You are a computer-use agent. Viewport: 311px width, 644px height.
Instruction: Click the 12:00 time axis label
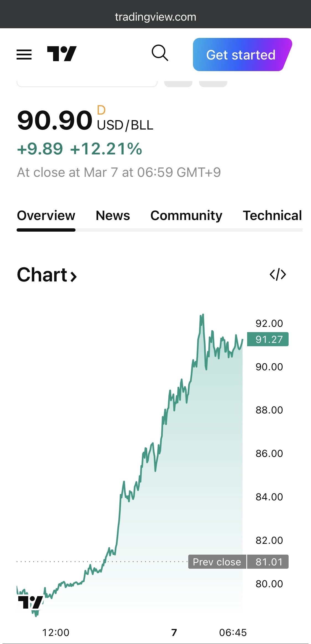(x=56, y=632)
